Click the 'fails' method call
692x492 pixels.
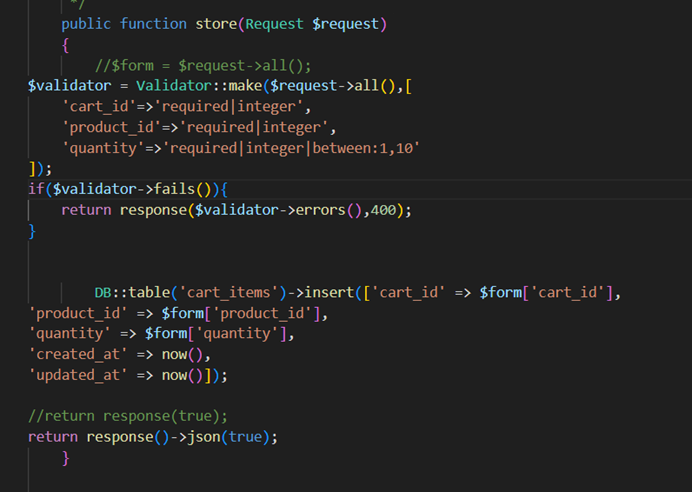coord(174,190)
